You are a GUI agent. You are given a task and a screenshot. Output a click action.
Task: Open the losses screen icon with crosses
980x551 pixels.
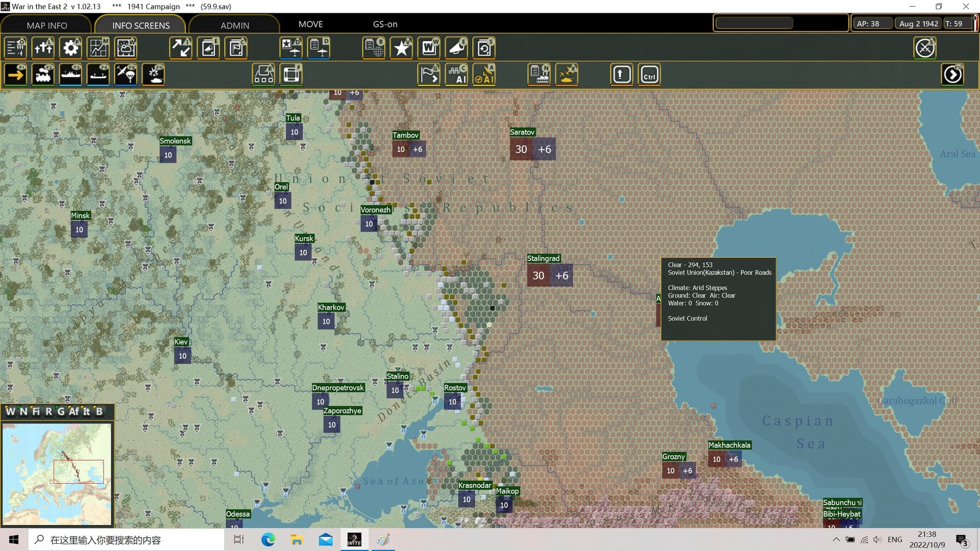(43, 48)
